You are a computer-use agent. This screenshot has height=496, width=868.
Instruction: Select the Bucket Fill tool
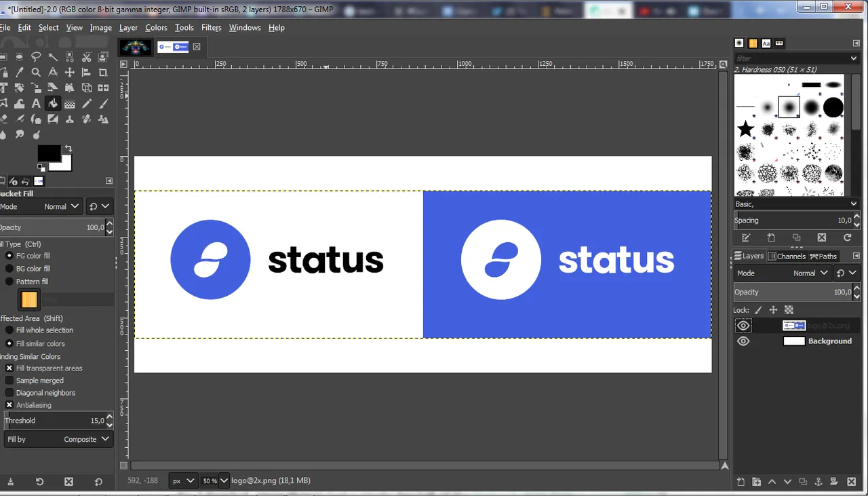pos(53,104)
